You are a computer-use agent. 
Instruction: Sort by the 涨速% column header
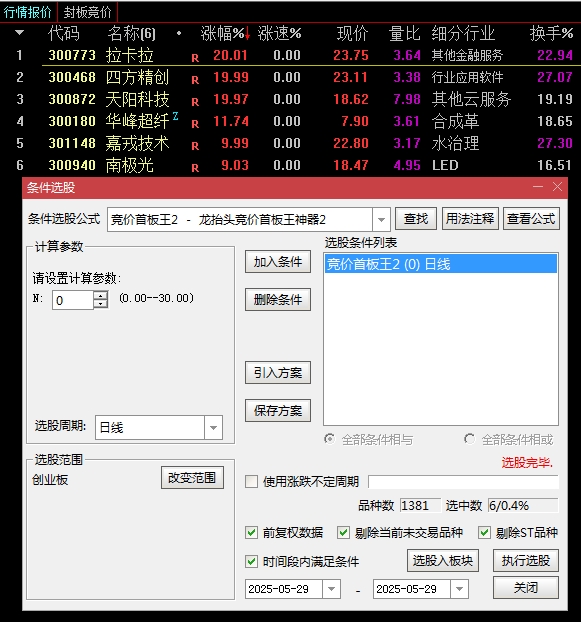[x=279, y=33]
